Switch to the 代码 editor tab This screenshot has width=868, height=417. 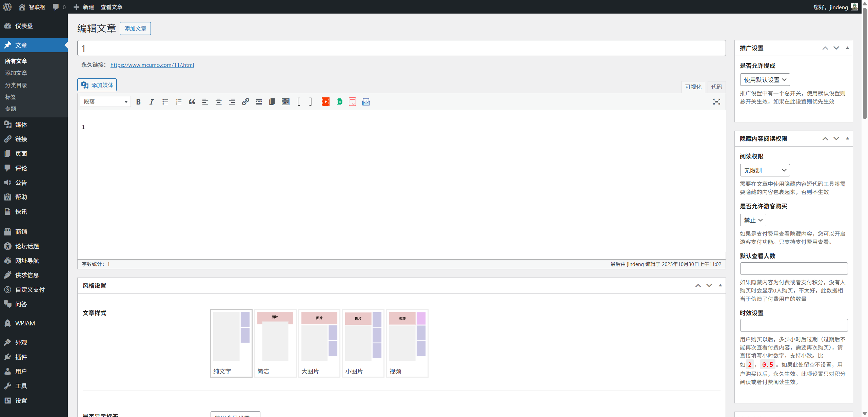(716, 87)
